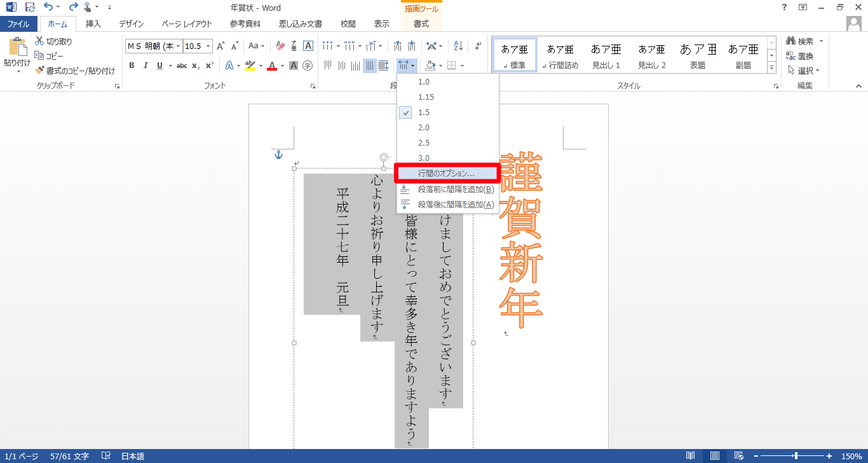This screenshot has height=463, width=868.
Task: Open the change case Aa dropdown
Action: pyautogui.click(x=257, y=46)
